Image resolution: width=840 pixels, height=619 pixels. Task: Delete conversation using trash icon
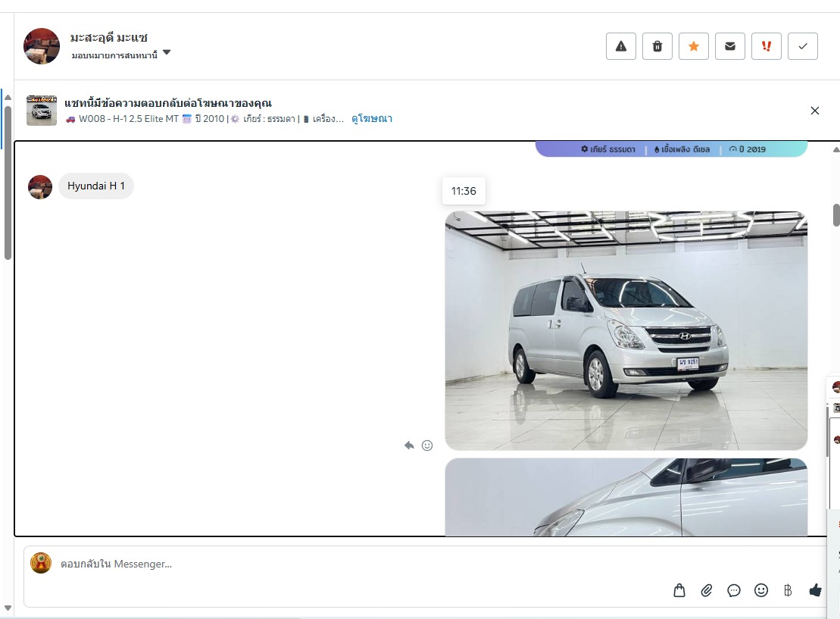pos(657,46)
